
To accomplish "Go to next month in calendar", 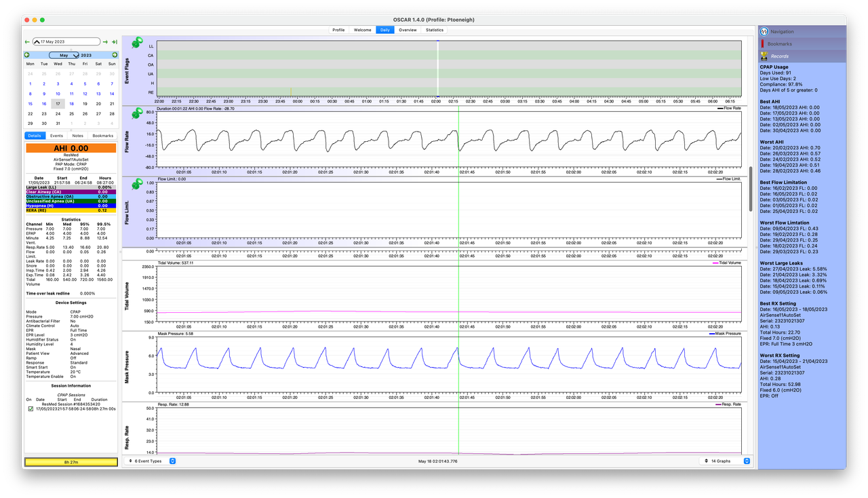I will 115,55.
